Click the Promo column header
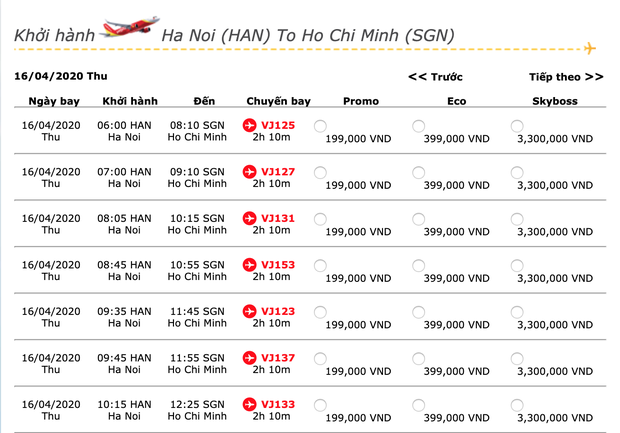 [x=360, y=101]
